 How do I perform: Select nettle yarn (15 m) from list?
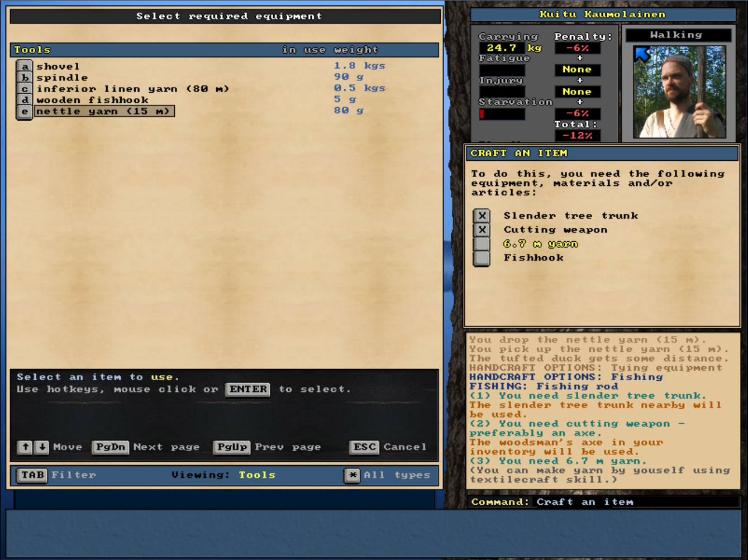click(104, 112)
